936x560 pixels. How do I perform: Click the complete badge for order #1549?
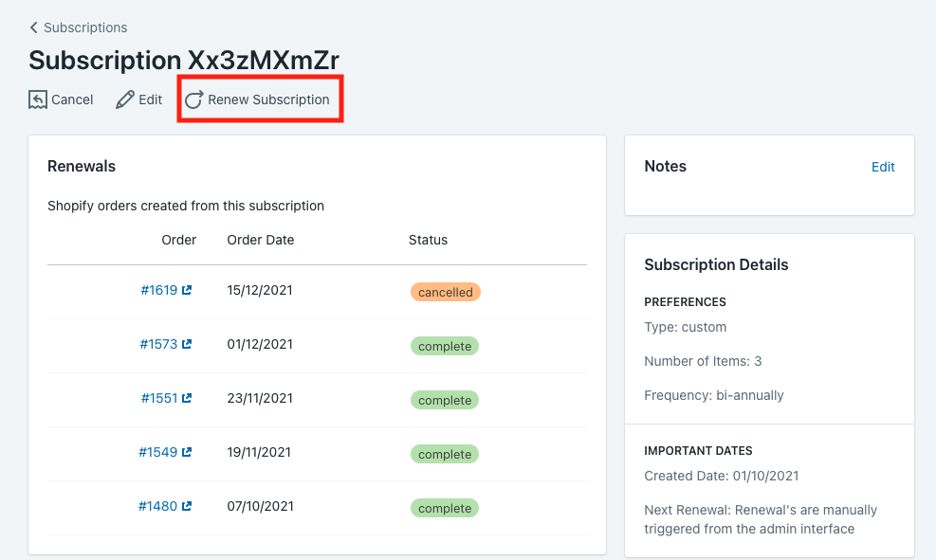[445, 454]
